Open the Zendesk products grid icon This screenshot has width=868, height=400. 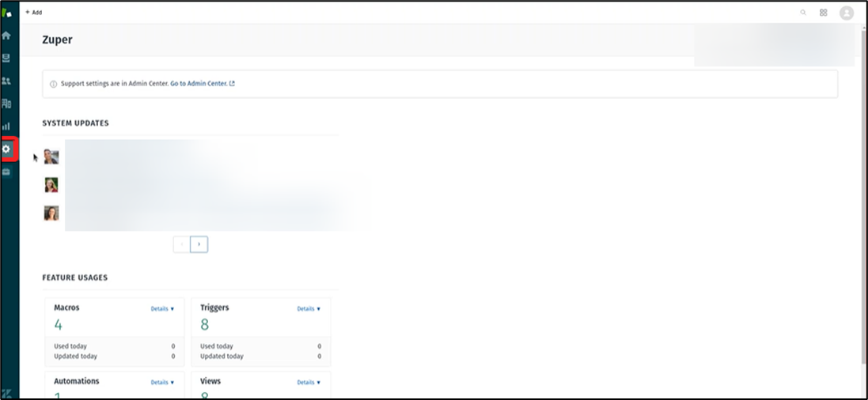(x=823, y=12)
